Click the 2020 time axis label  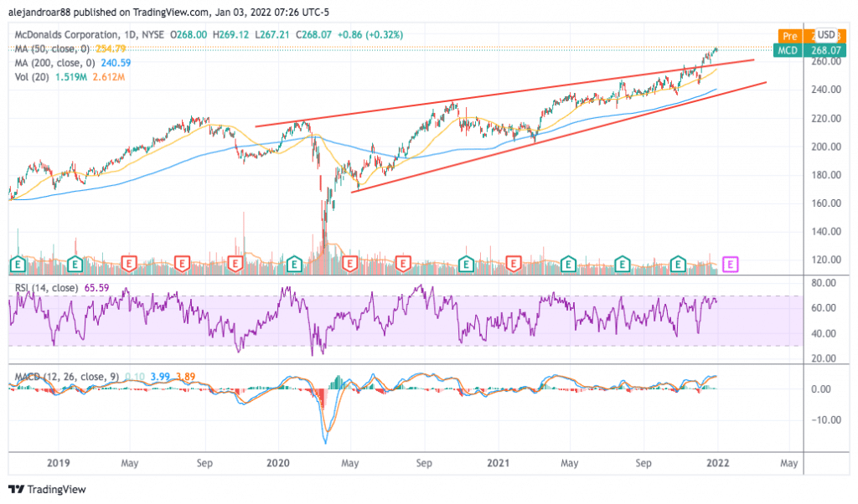coord(278,463)
